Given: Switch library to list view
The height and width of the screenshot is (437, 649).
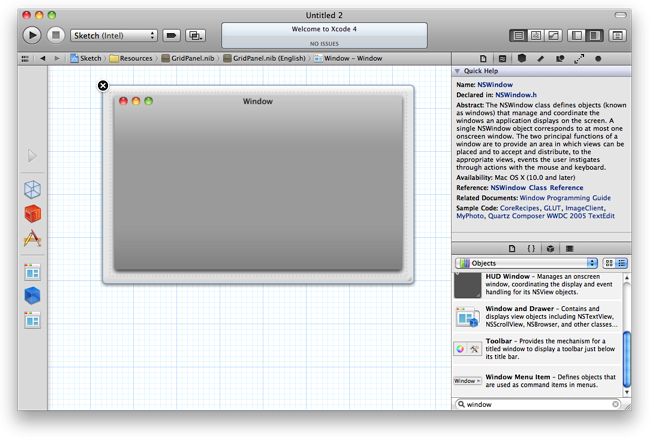Looking at the screenshot, I should tap(622, 263).
